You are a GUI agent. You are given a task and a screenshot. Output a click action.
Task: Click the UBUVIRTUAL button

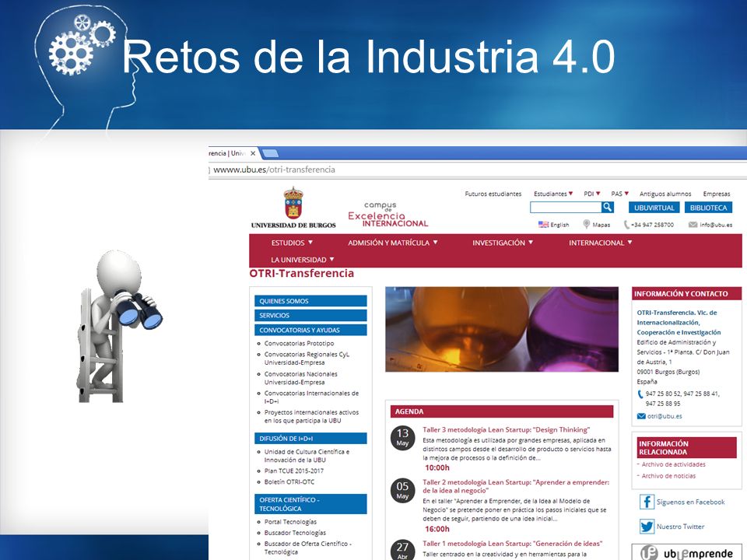pyautogui.click(x=654, y=208)
